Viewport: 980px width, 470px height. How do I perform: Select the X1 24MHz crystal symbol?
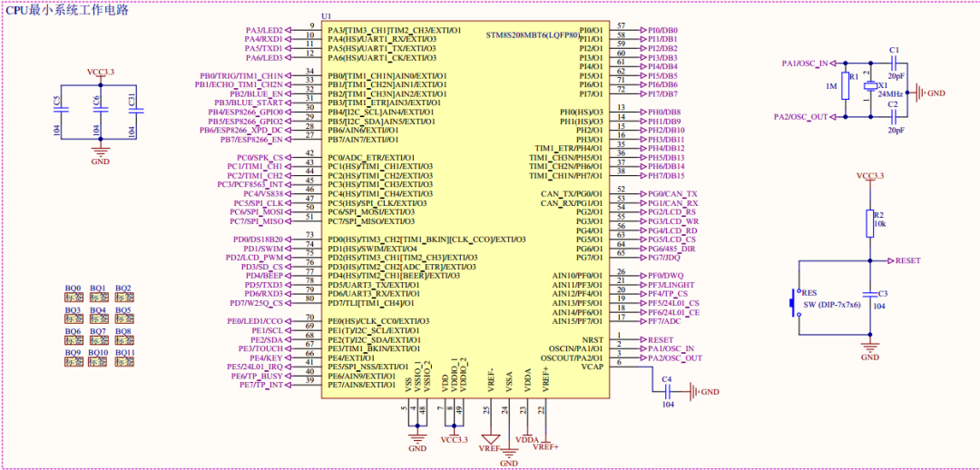(x=872, y=87)
